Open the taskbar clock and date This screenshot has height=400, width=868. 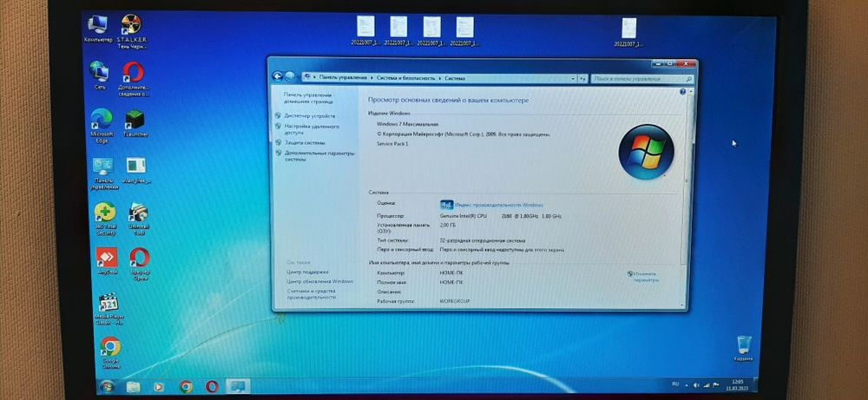737,384
